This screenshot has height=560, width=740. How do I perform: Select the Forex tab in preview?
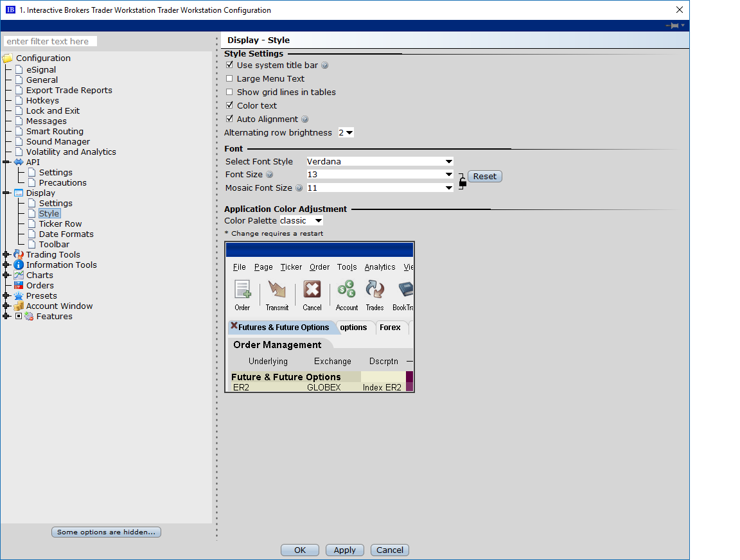coord(390,328)
